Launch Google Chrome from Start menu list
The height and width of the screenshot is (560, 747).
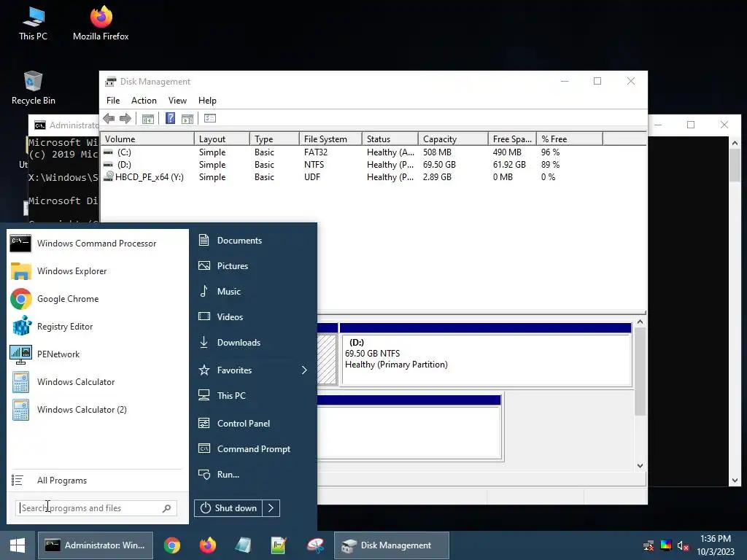pos(97,299)
